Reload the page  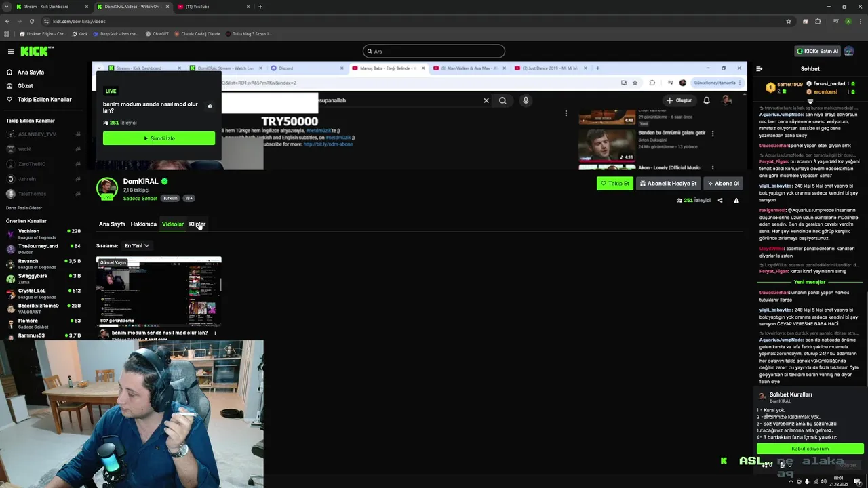click(33, 21)
